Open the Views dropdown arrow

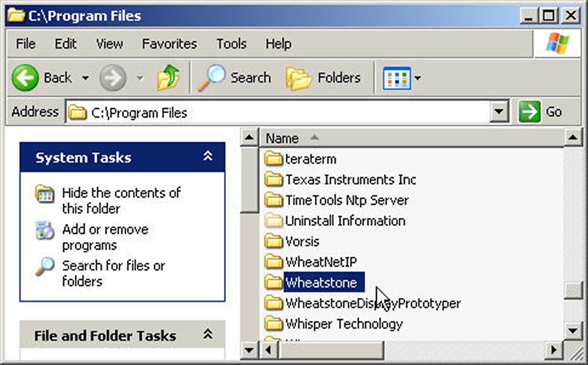(418, 78)
